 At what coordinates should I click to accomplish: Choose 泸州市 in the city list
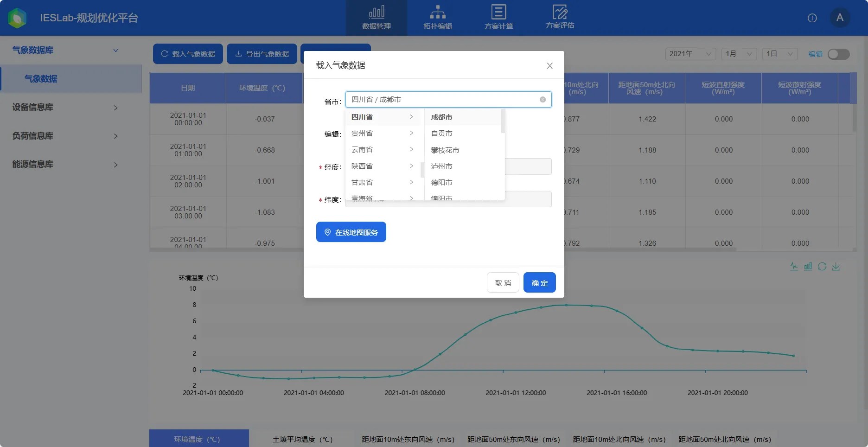coord(464,166)
